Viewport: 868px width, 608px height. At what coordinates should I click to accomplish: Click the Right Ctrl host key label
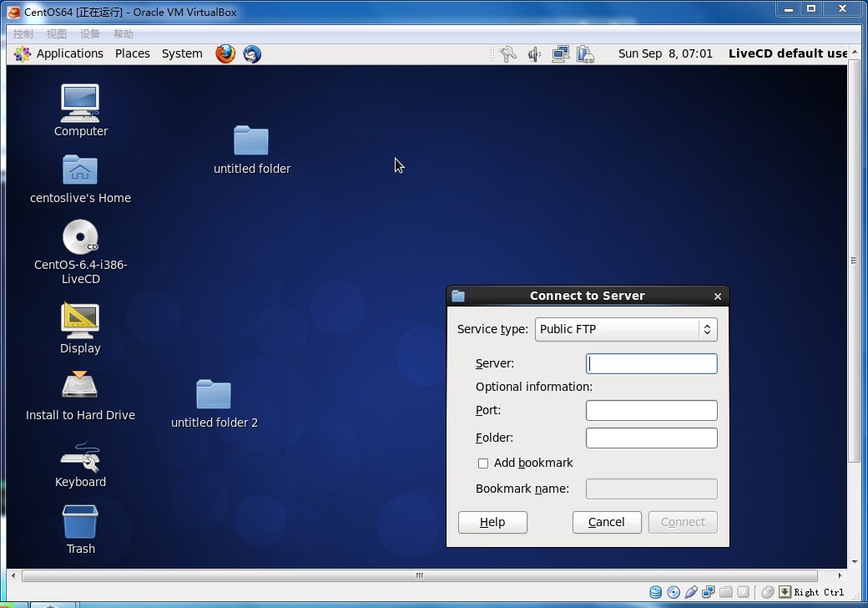(x=819, y=592)
